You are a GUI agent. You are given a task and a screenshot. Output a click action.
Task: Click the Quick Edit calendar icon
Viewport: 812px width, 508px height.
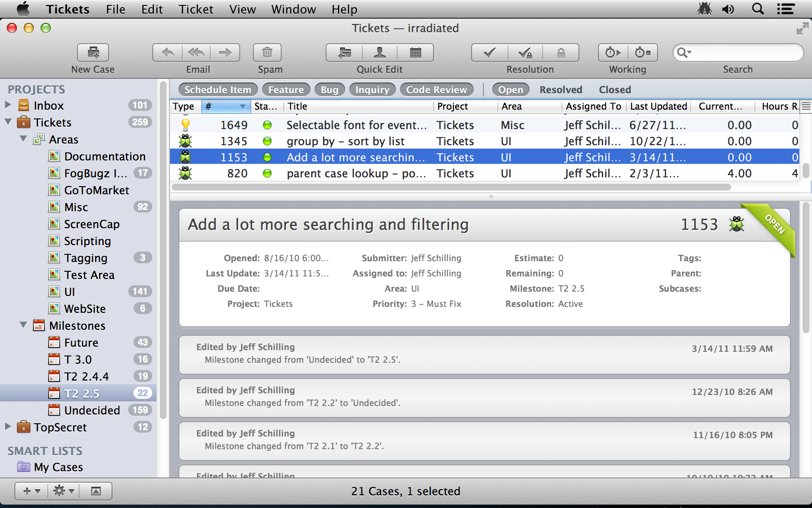tap(415, 52)
